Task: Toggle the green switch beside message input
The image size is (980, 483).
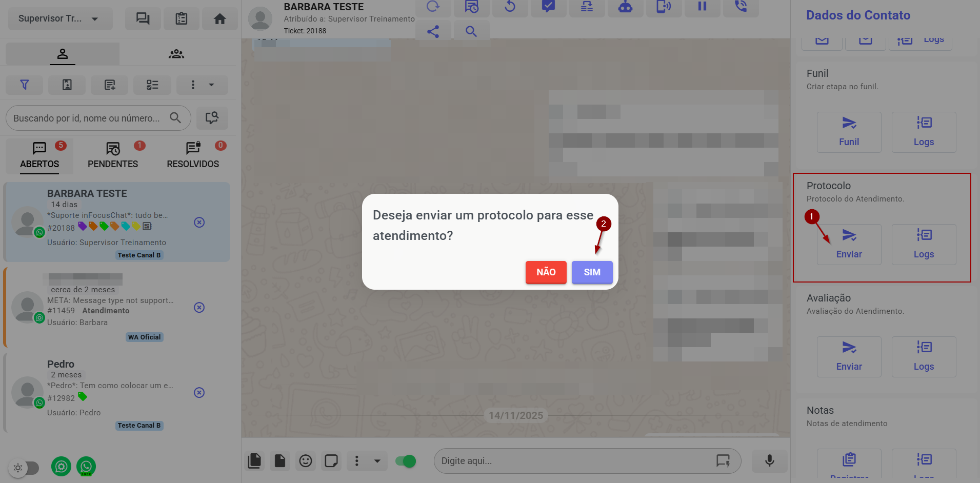Action: 406,461
